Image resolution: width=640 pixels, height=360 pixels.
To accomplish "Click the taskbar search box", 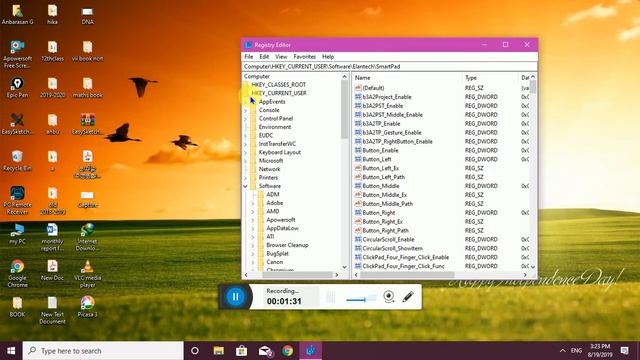I will (103, 351).
